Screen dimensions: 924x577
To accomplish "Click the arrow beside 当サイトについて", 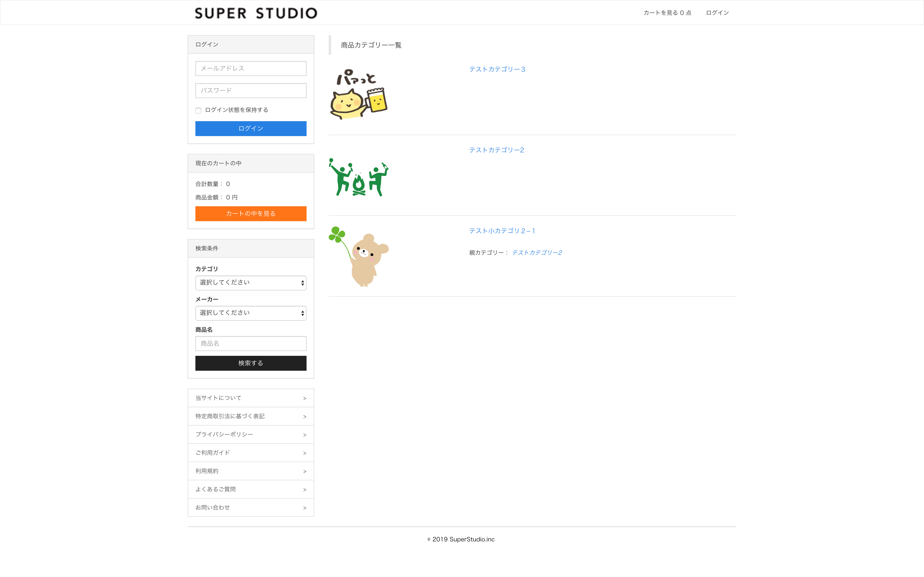I will [305, 398].
